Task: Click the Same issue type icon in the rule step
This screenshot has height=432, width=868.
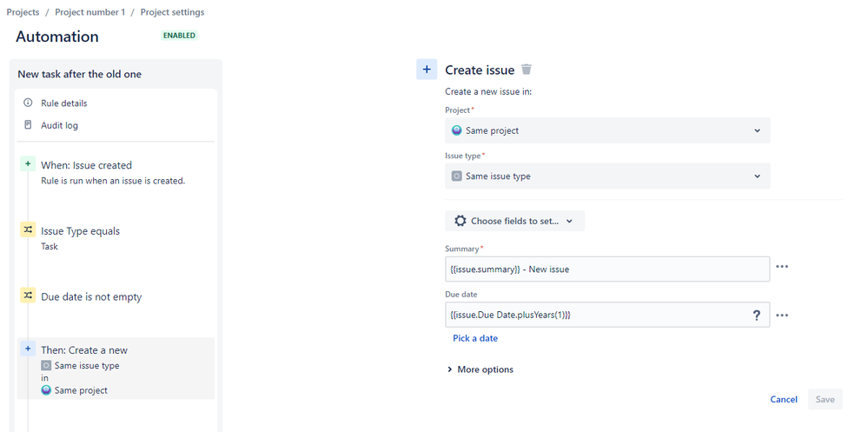Action: 47,366
